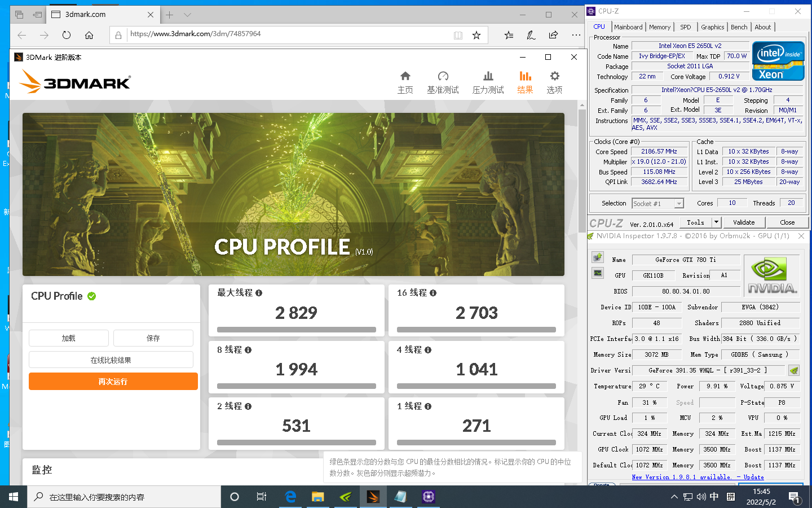Click the Validate button in CPU-Z
Screen dimensions: 812x508
[744, 222]
